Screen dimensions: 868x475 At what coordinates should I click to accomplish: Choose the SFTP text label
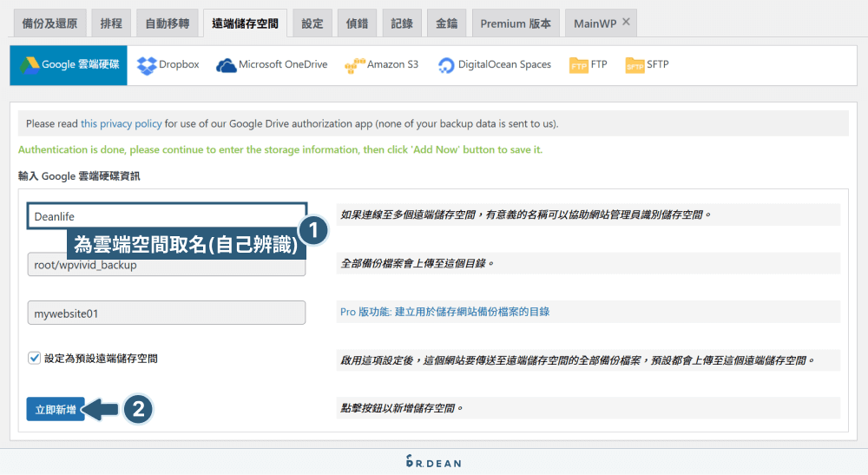(658, 64)
